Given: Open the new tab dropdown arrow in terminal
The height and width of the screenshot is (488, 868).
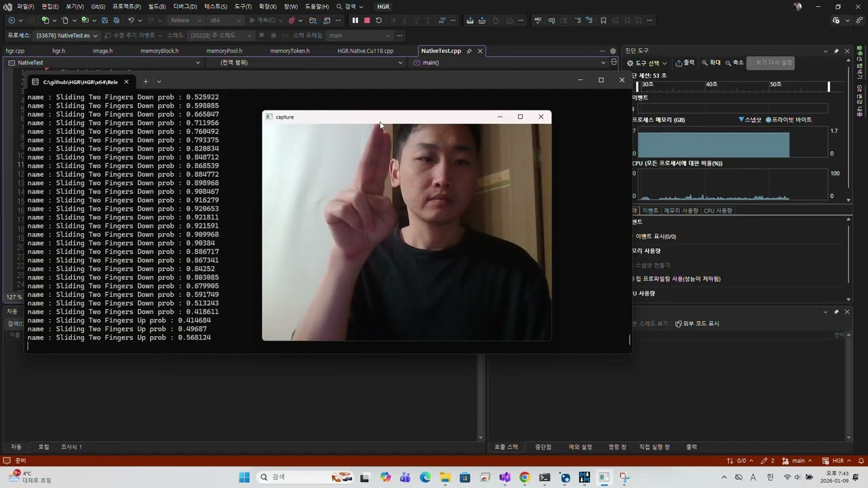Looking at the screenshot, I should (x=159, y=82).
